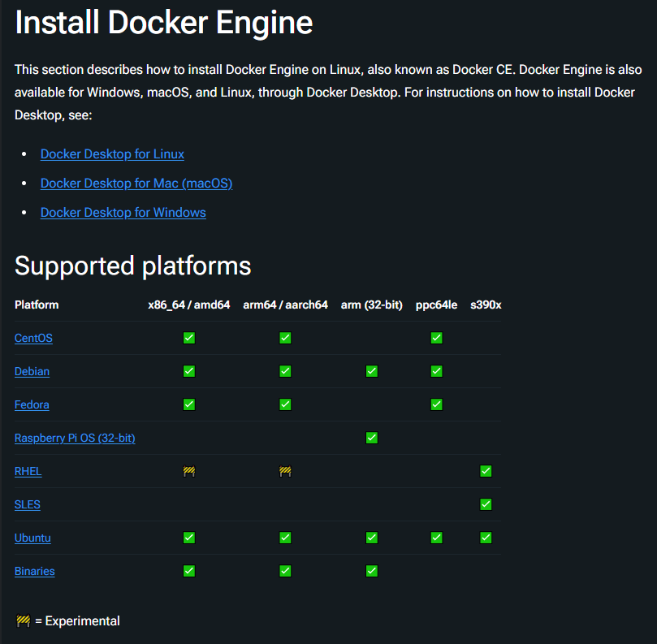This screenshot has height=644, width=657.
Task: Click the Experimental legend barrier icon
Action: click(23, 620)
